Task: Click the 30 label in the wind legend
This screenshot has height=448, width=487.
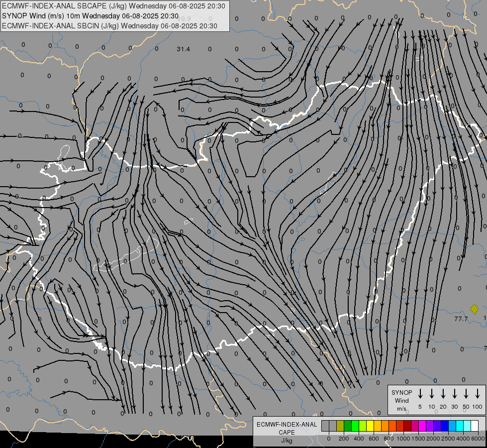Action: click(455, 407)
